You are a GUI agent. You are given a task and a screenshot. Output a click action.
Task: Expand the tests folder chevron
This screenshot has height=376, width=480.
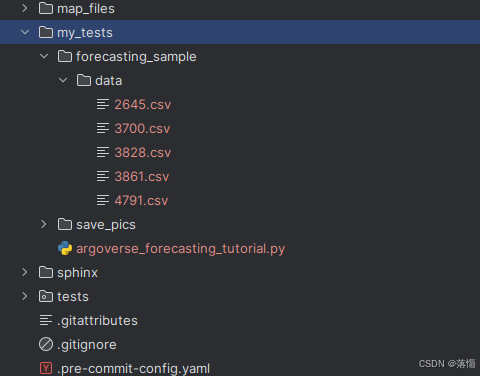pos(25,296)
